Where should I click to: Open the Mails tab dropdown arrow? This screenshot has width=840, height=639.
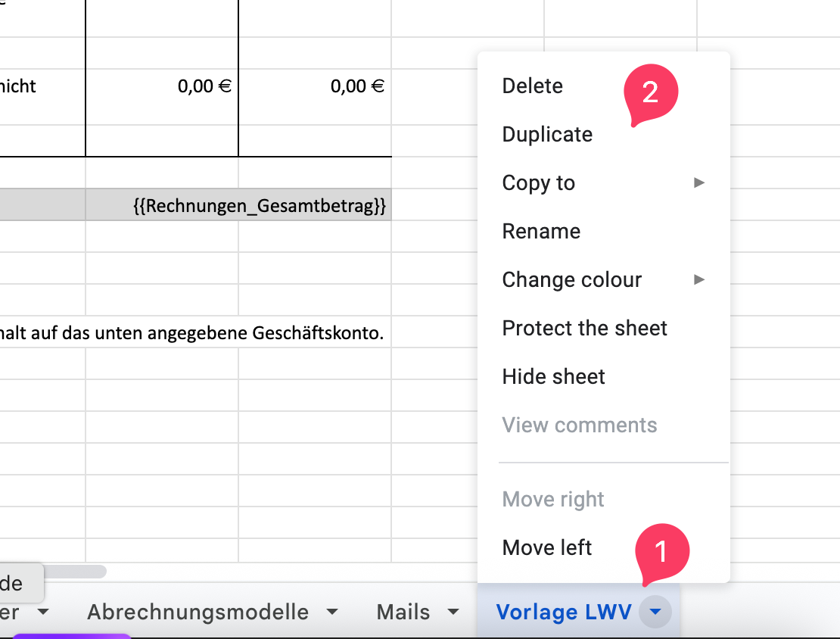[453, 613]
